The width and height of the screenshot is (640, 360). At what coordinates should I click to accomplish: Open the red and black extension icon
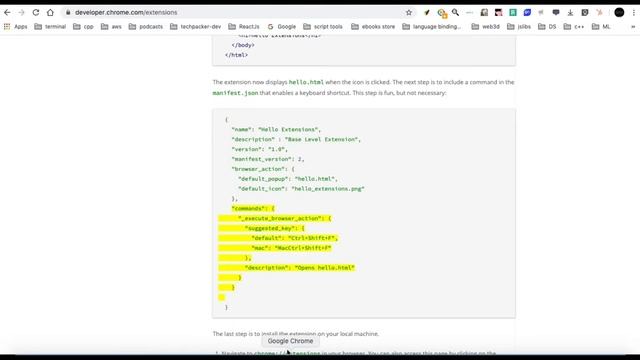click(x=498, y=13)
